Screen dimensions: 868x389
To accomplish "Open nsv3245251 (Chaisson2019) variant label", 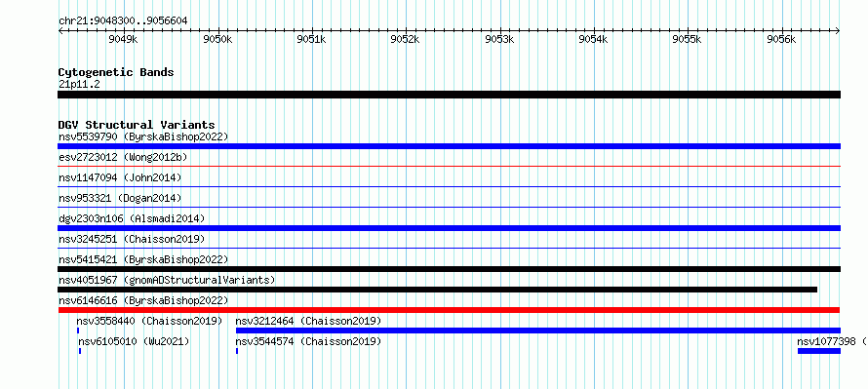I will tap(132, 239).
